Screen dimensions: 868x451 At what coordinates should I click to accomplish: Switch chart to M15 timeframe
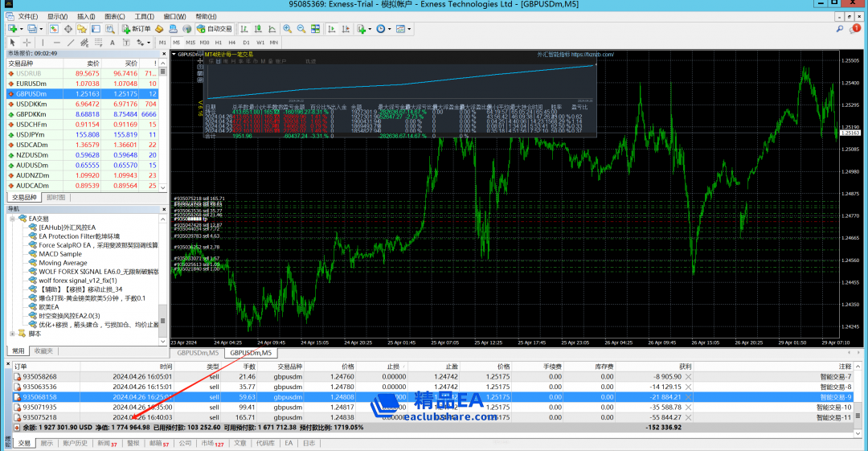190,42
